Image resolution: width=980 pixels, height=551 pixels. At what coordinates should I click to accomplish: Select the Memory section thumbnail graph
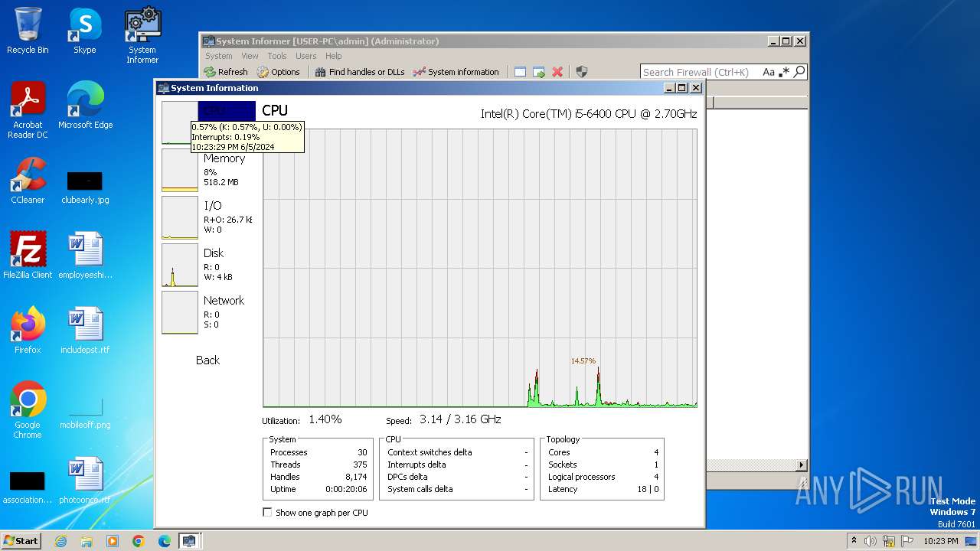click(x=180, y=170)
